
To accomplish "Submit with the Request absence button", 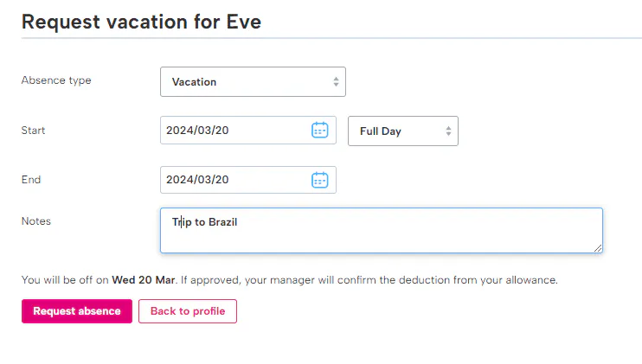I will click(77, 311).
